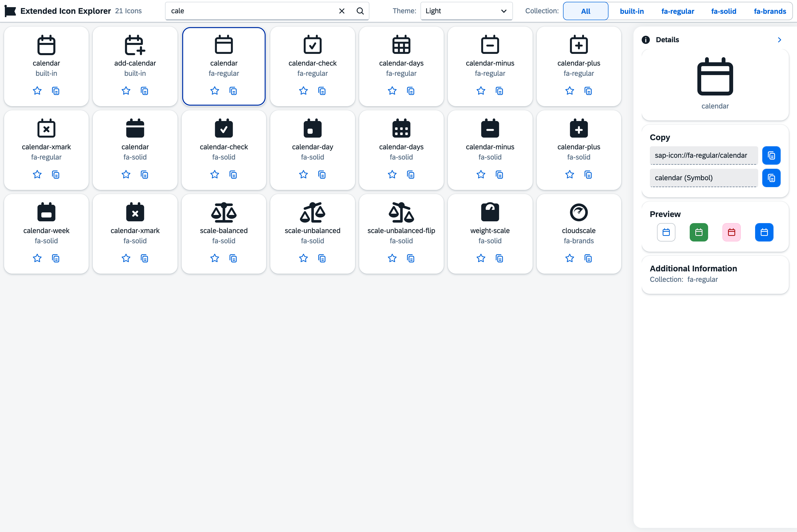The image size is (797, 532).
Task: Click the sap-icon URI text field
Action: pyautogui.click(x=704, y=155)
